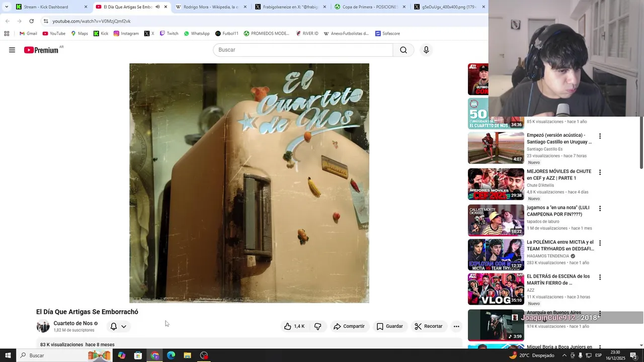Reload the page in Chrome

(32, 21)
